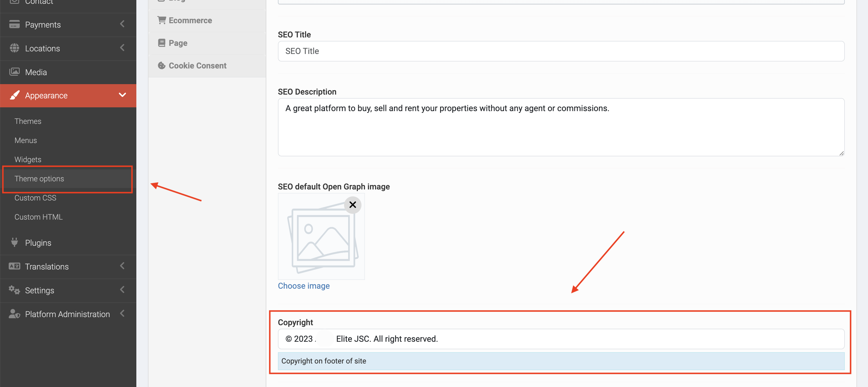Follow the Choose image link

(304, 286)
